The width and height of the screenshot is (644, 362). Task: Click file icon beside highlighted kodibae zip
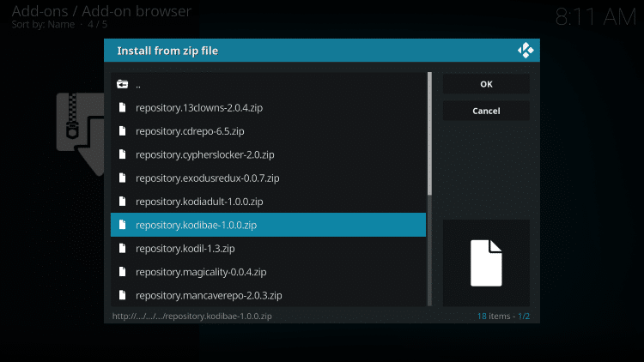(x=122, y=225)
